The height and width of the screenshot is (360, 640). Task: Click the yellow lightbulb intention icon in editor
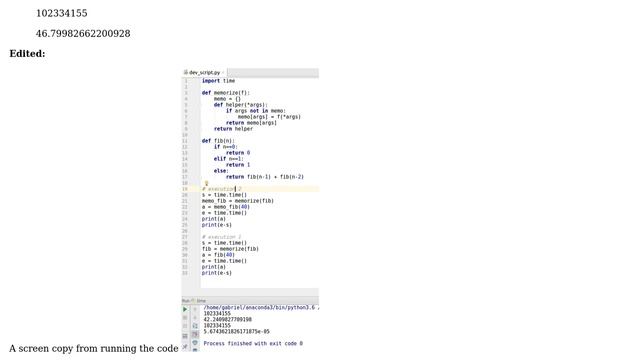(x=206, y=184)
